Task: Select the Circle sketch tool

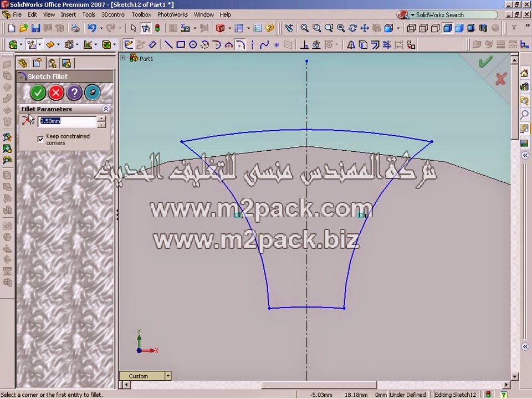Action: [x=193, y=45]
